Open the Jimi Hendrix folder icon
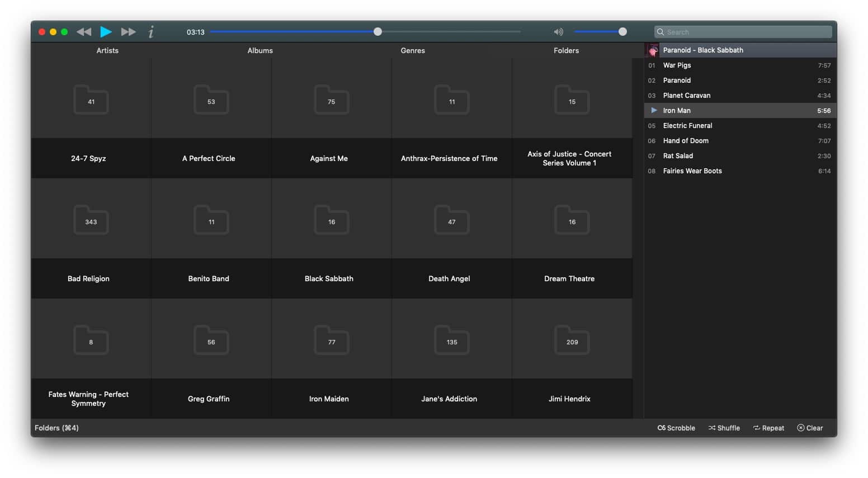Image resolution: width=868 pixels, height=478 pixels. [572, 340]
